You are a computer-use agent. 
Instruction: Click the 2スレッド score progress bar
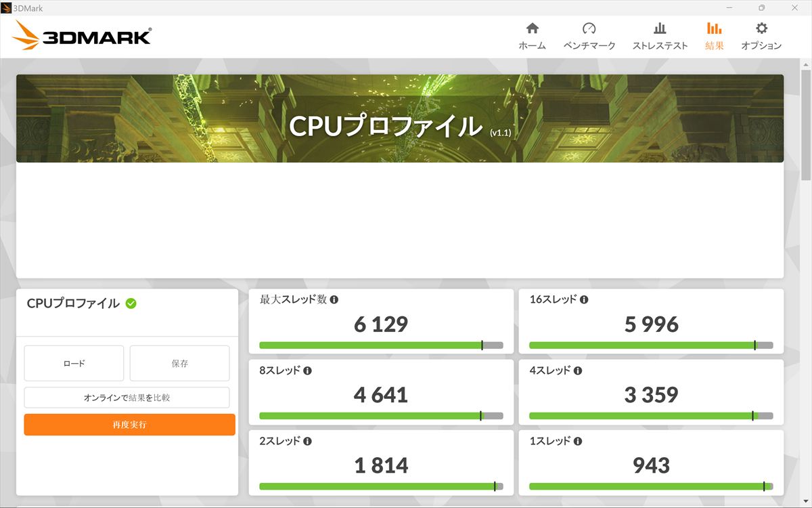(381, 486)
